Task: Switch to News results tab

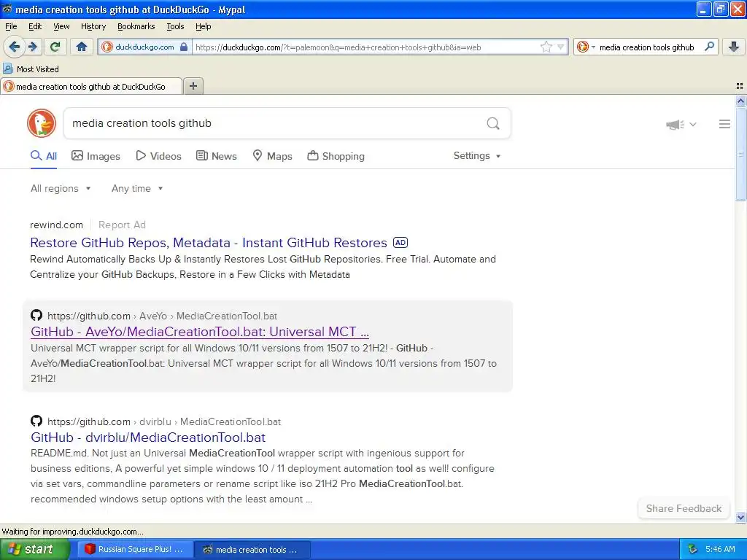Action: [217, 156]
